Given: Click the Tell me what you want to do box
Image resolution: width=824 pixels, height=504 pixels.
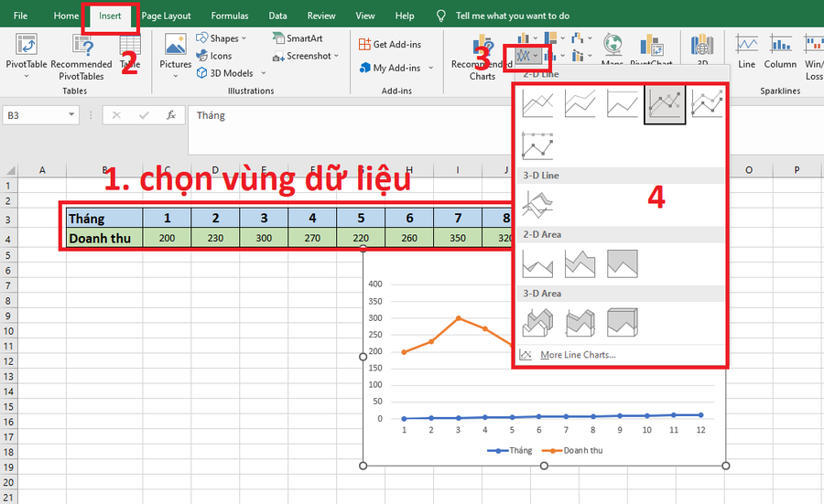Looking at the screenshot, I should [x=512, y=16].
